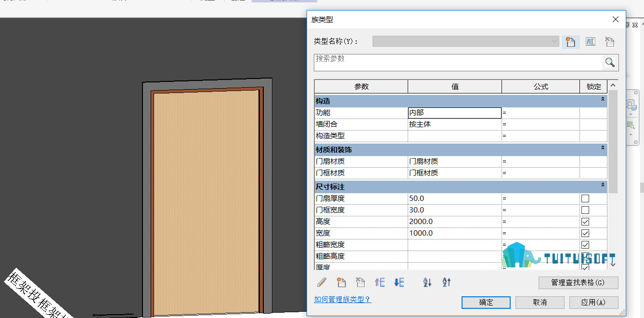Uncheck the lock for 高度 parameter
This screenshot has height=318, width=644.
[585, 222]
